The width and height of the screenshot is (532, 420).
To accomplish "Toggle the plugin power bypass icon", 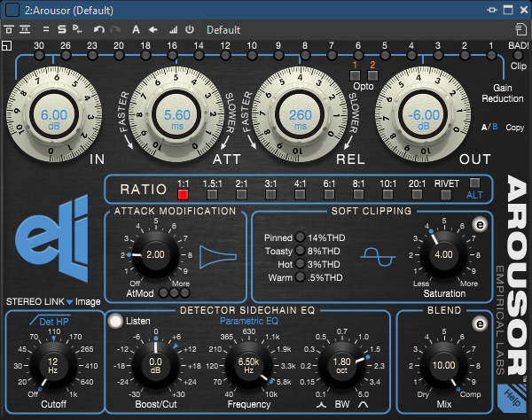I will coord(189,29).
